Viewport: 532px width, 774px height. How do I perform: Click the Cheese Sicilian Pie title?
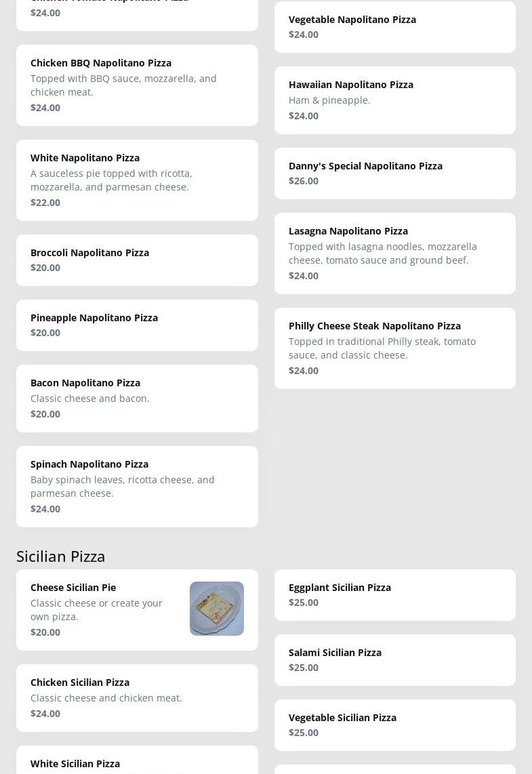pyautogui.click(x=73, y=587)
